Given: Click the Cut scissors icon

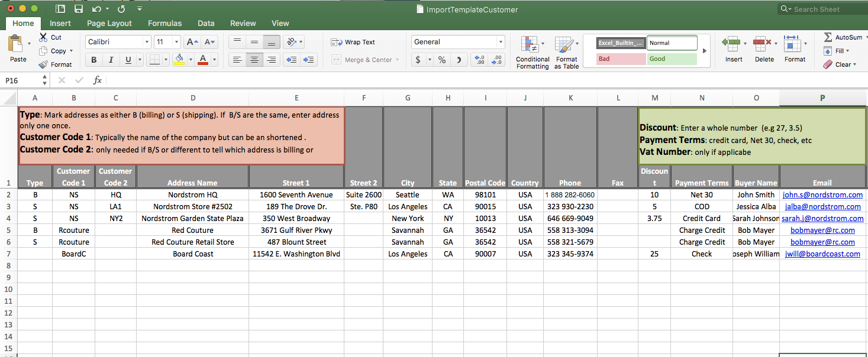Looking at the screenshot, I should 43,37.
